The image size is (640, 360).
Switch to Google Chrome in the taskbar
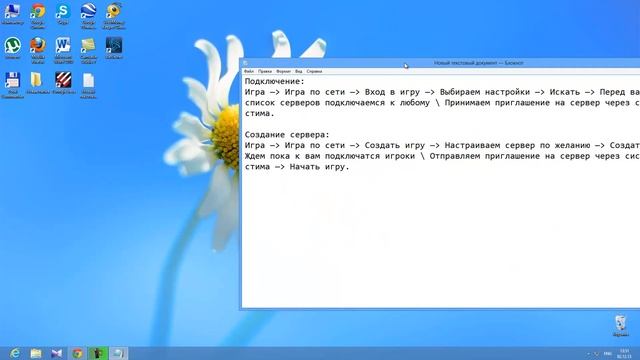(77, 353)
